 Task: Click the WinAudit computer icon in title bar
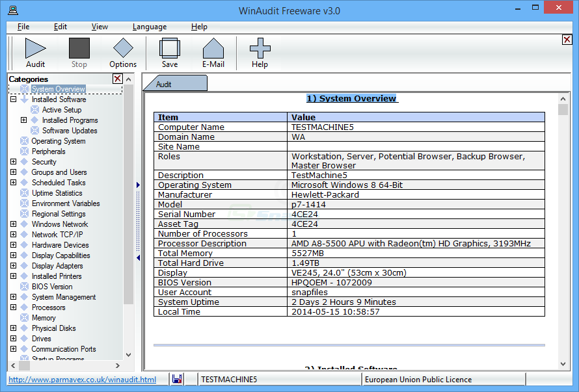pos(12,10)
